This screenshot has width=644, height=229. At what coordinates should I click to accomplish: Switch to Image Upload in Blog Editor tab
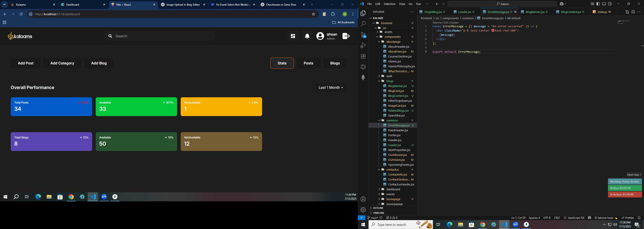pyautogui.click(x=183, y=4)
